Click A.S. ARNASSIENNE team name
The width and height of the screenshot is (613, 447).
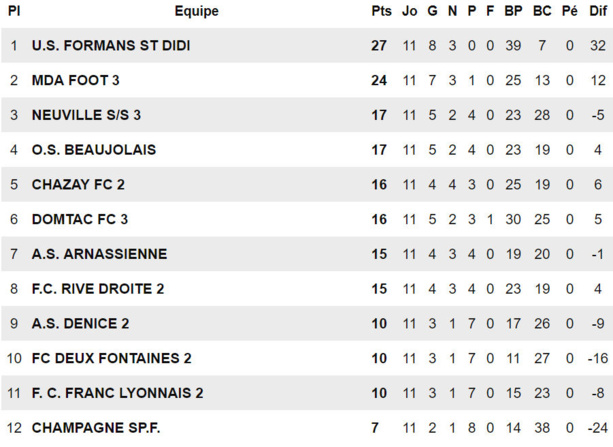[x=99, y=254]
